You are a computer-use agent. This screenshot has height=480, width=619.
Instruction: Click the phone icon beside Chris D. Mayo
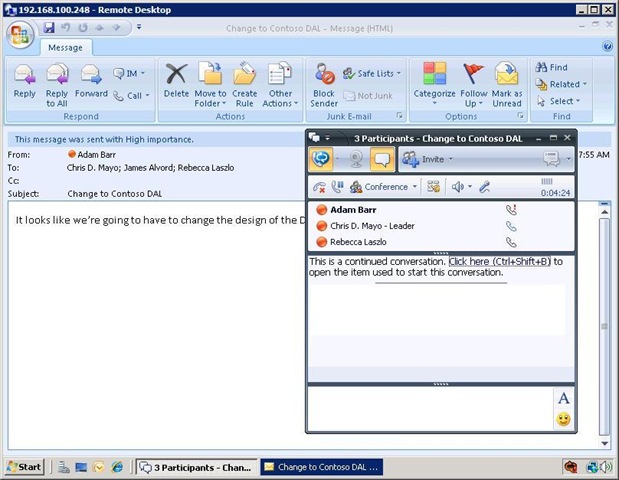[x=511, y=226]
